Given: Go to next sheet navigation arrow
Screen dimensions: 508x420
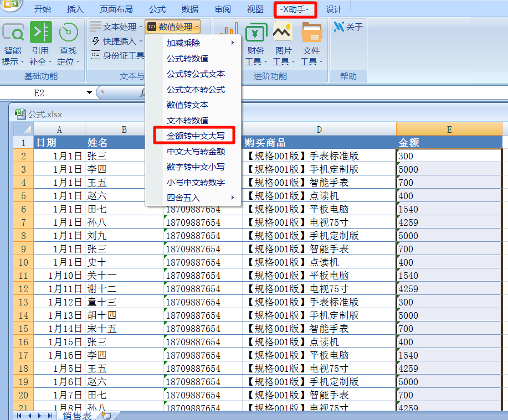Looking at the screenshot, I should [39, 416].
